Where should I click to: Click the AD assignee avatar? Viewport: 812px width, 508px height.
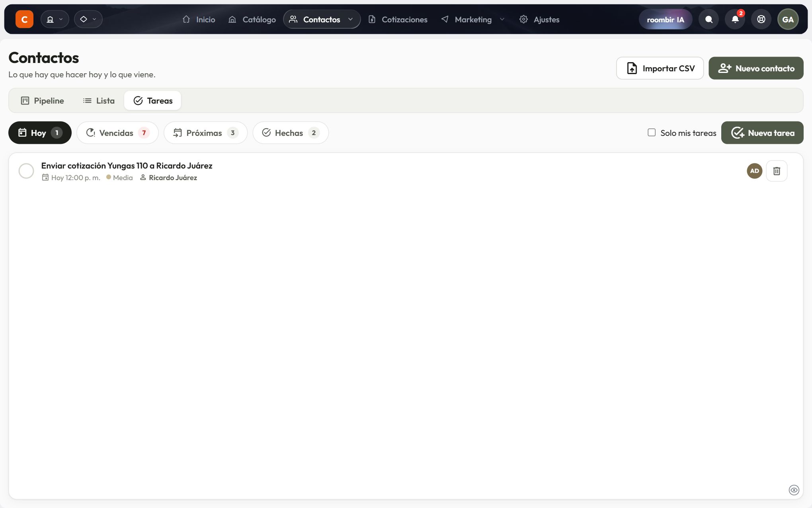[x=754, y=171]
